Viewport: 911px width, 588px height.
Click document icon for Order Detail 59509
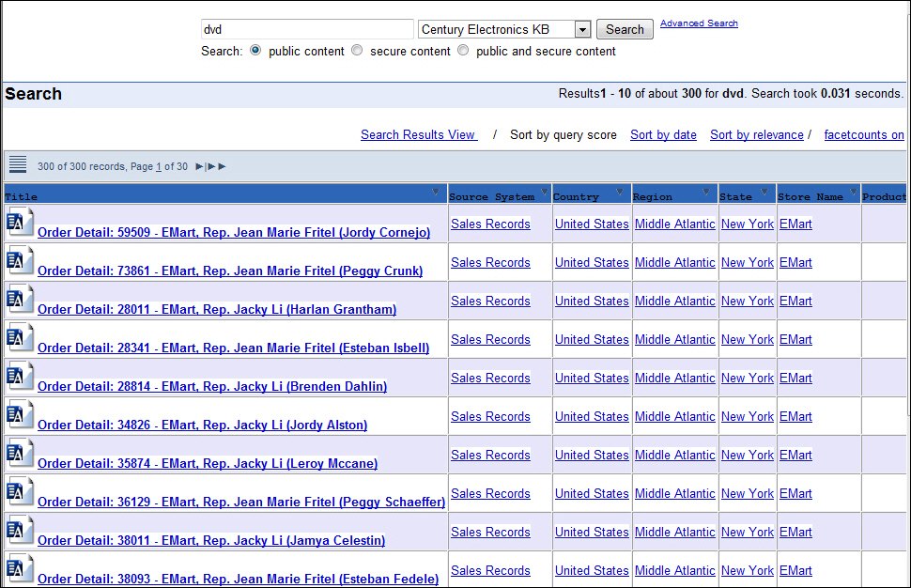pos(19,223)
